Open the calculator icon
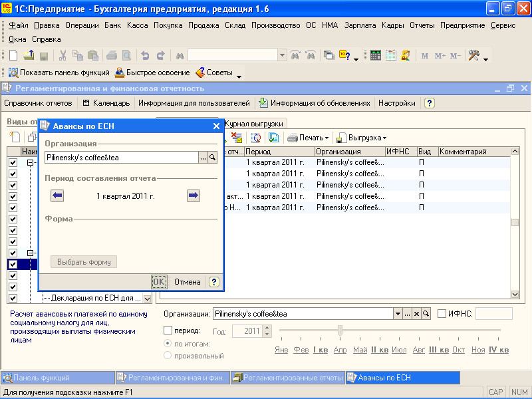This screenshot has width=532, height=399. [x=376, y=55]
